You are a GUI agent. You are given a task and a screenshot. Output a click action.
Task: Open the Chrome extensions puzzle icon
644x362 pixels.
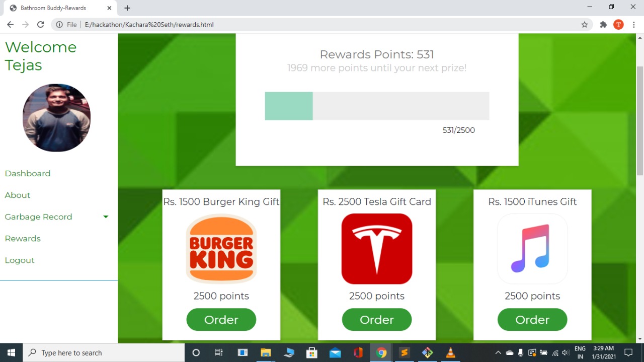[x=603, y=25]
